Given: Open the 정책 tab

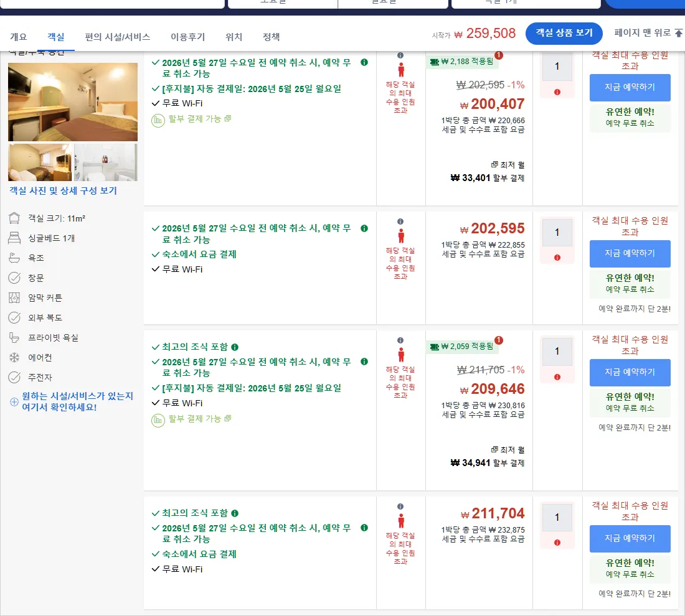Looking at the screenshot, I should (272, 37).
